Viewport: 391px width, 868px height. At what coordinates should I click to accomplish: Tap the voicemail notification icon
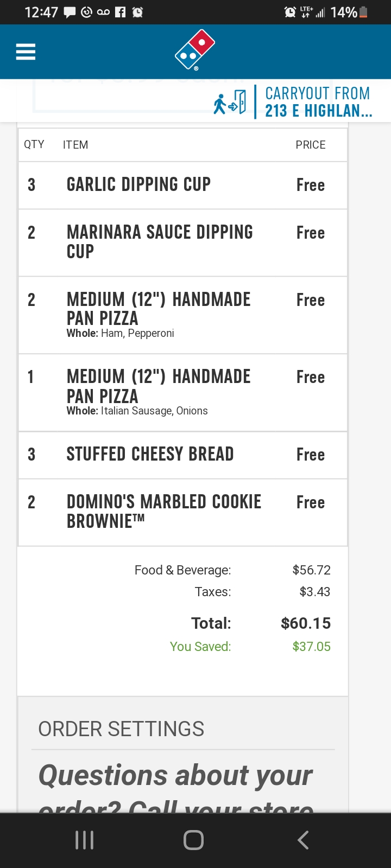[x=103, y=12]
